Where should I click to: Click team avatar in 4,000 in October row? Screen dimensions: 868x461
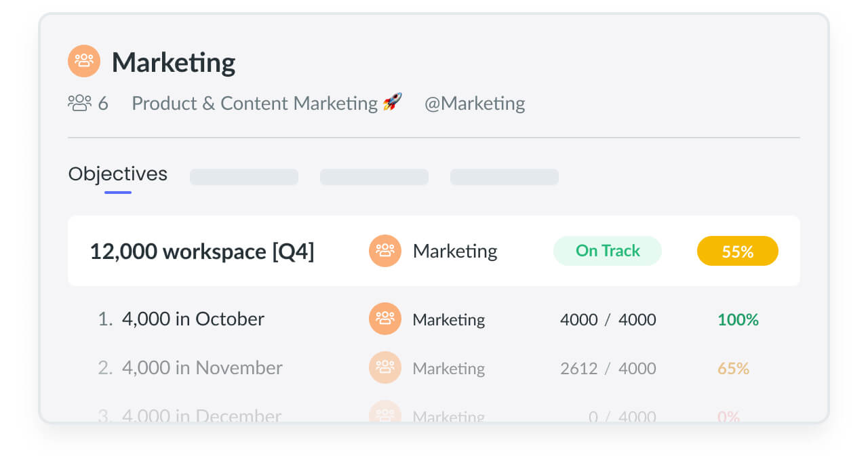point(385,319)
